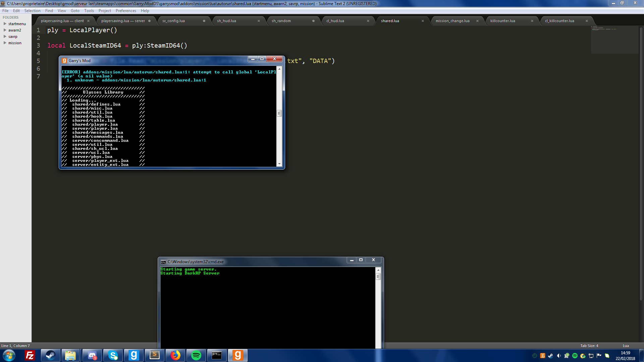Switch to the mission_change.lua tab
644x362 pixels.
click(x=452, y=21)
